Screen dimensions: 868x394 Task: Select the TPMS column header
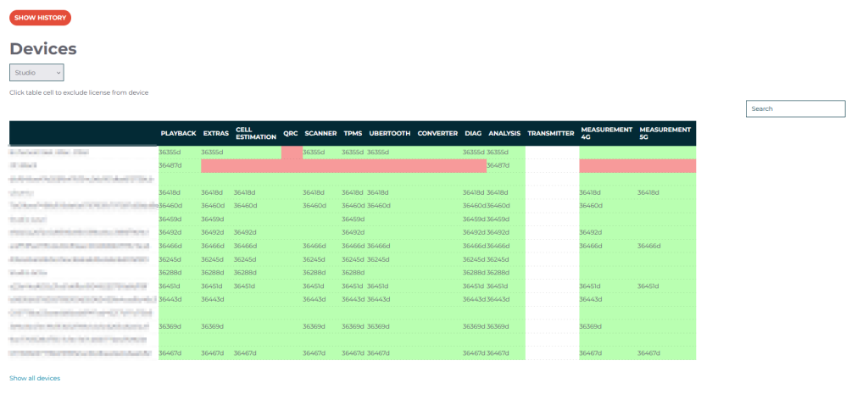[353, 133]
